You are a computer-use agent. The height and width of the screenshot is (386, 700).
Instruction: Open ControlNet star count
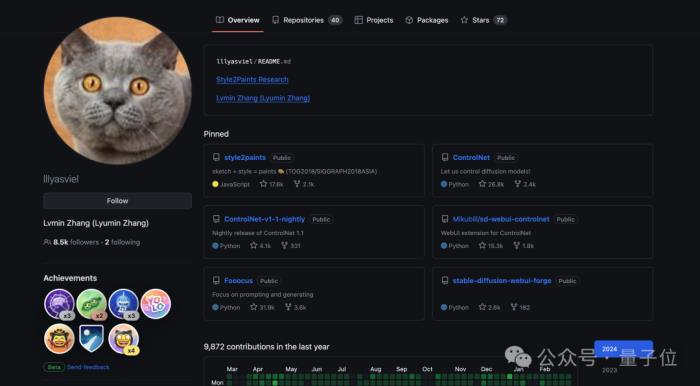[491, 184]
